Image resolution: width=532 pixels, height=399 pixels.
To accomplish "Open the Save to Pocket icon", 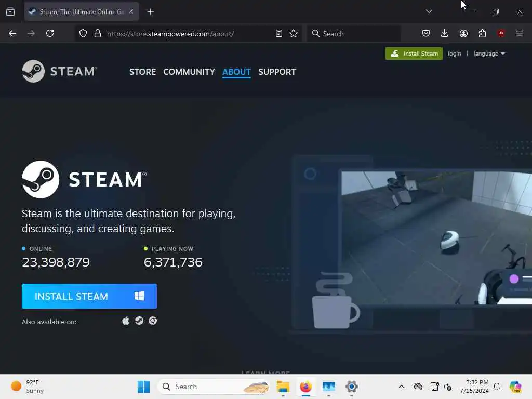I will click(x=426, y=33).
